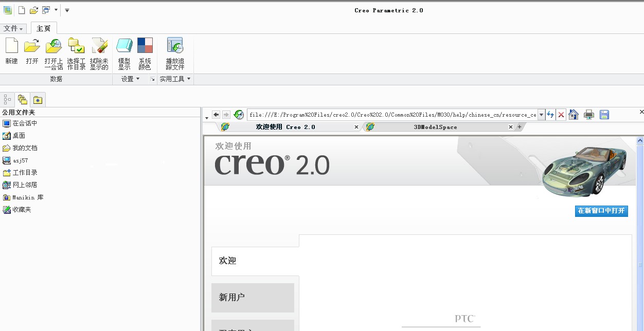
Task: Close the browser panel with X
Action: (641, 112)
